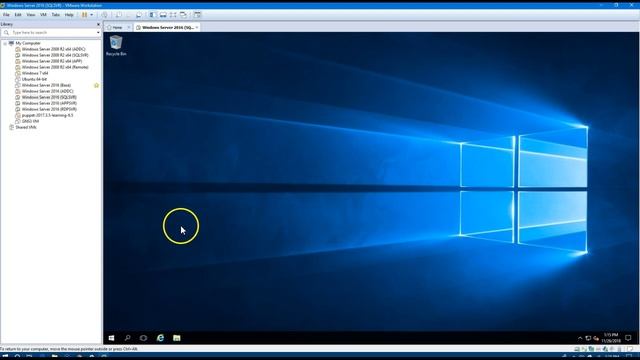Click the guest network tray icon

click(588, 338)
